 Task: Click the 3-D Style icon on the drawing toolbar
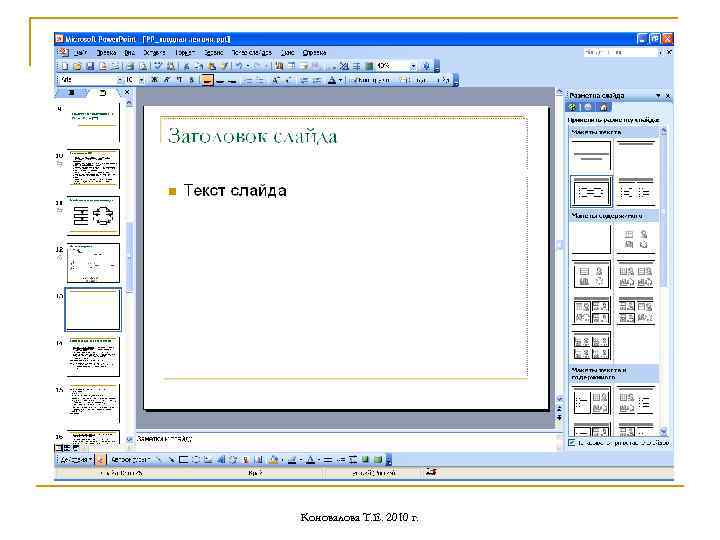coord(377,459)
